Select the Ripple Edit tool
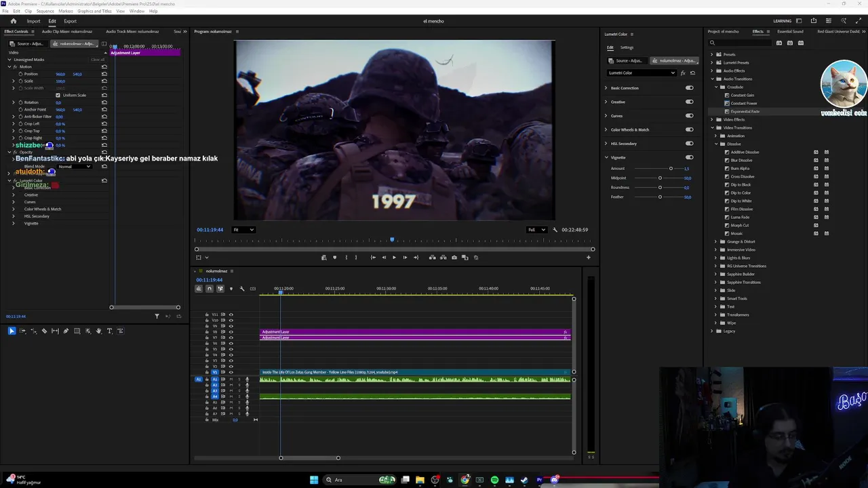868x488 pixels. point(33,331)
